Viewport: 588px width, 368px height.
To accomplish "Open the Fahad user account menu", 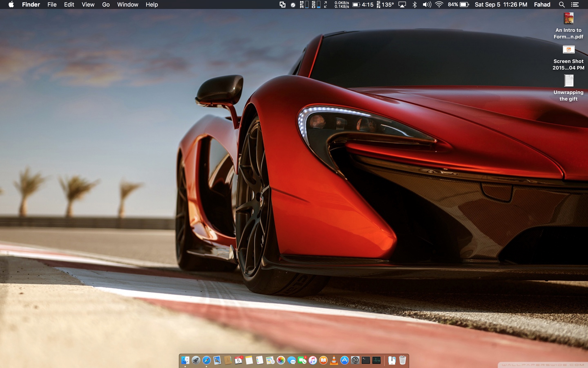I will tap(542, 4).
